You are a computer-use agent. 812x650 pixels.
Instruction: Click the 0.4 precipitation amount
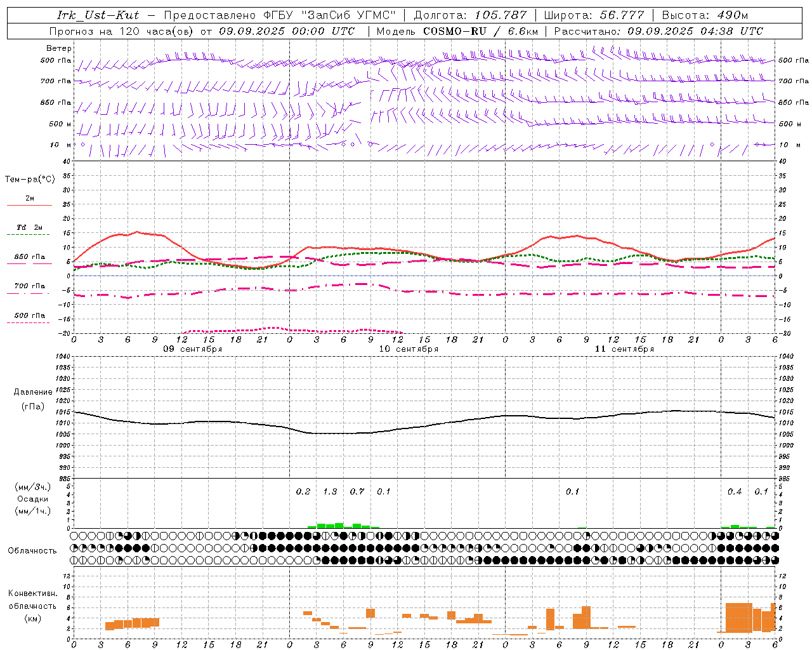735,491
